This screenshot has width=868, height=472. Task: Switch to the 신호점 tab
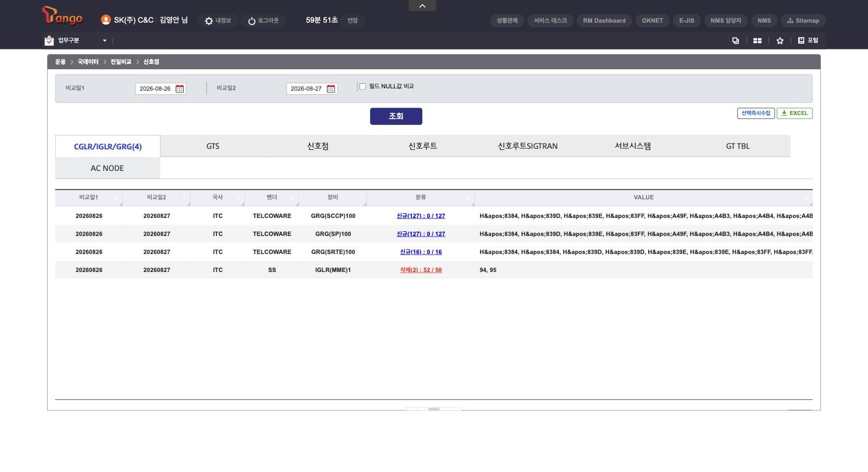(x=318, y=146)
